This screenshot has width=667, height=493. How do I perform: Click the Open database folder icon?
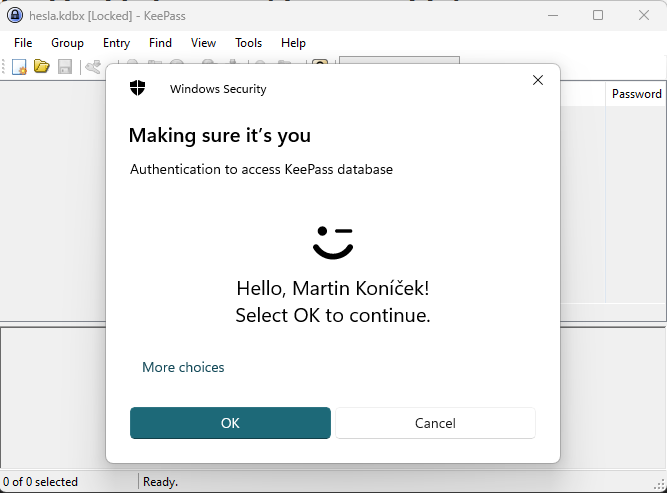[42, 66]
